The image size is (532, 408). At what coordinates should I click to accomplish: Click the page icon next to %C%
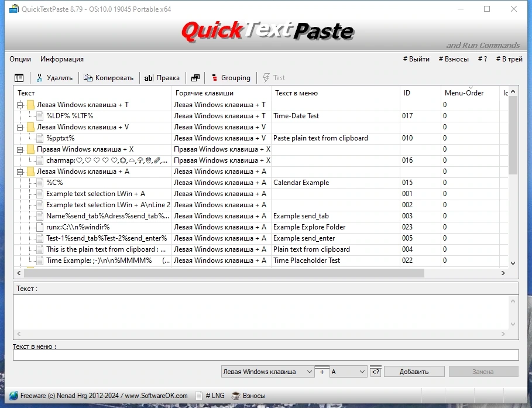click(40, 183)
